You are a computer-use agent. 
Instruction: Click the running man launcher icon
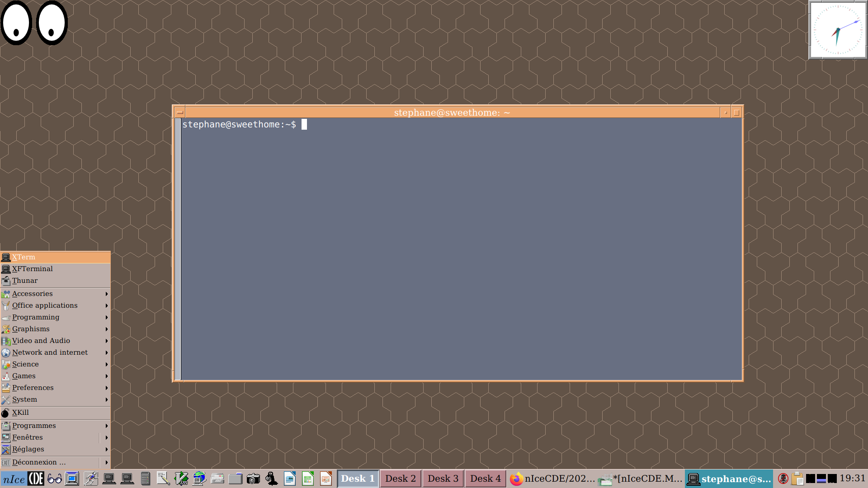click(91, 479)
